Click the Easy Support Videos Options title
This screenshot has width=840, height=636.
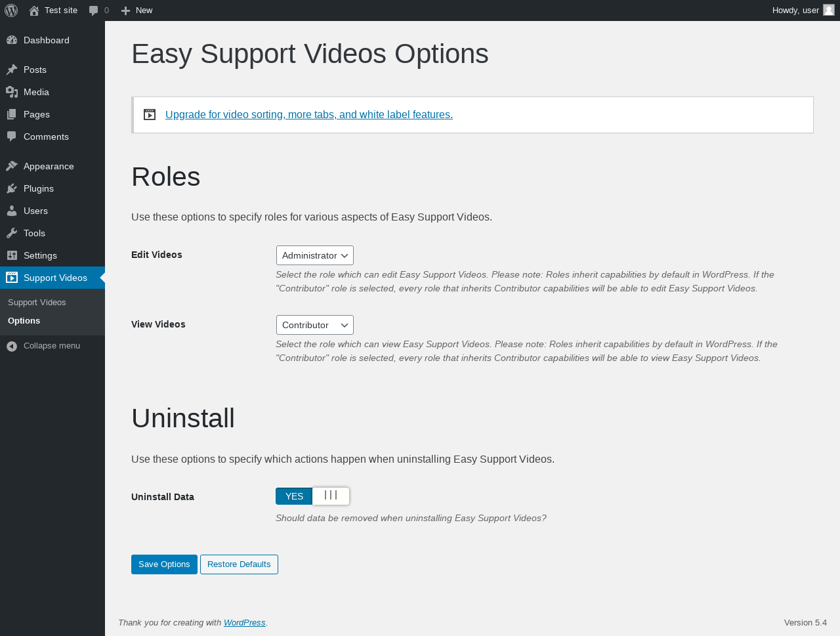click(x=310, y=54)
